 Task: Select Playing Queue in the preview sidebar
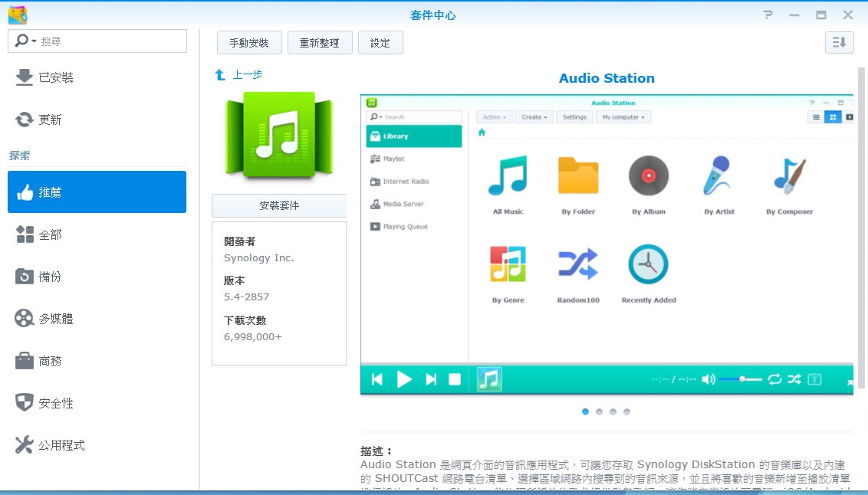[x=414, y=227]
